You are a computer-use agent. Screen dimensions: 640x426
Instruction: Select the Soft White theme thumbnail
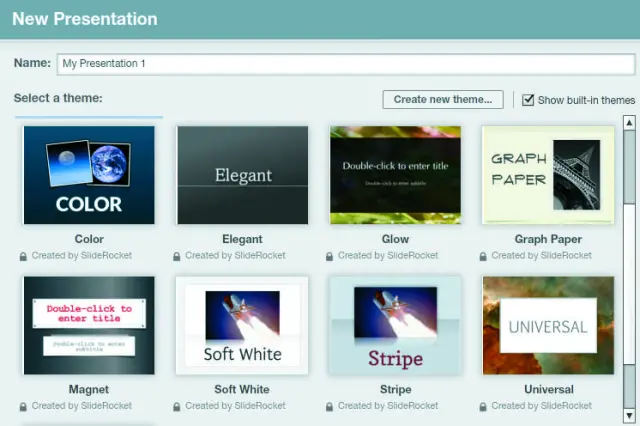(242, 325)
